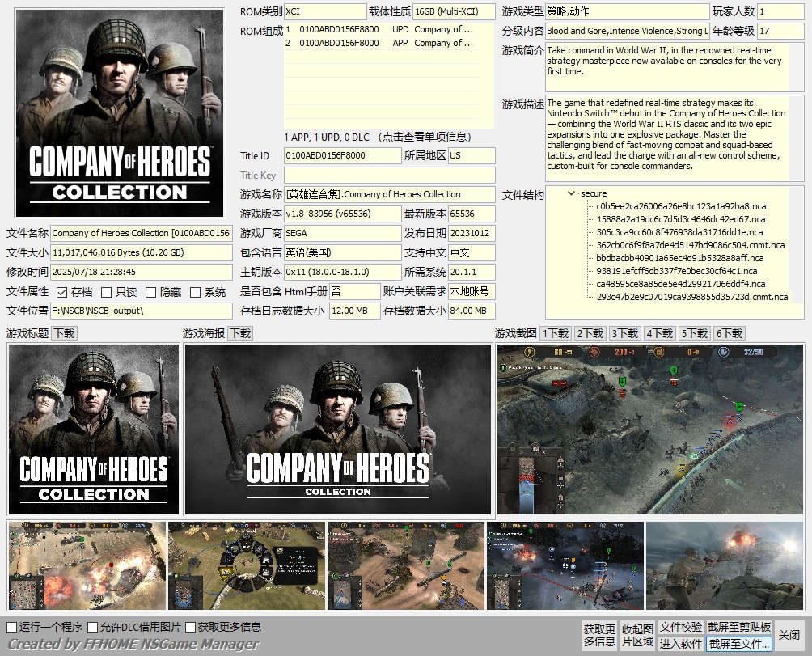Click the 点击查看单项信息 hint text
Viewport: 812px width, 656px height.
click(424, 138)
